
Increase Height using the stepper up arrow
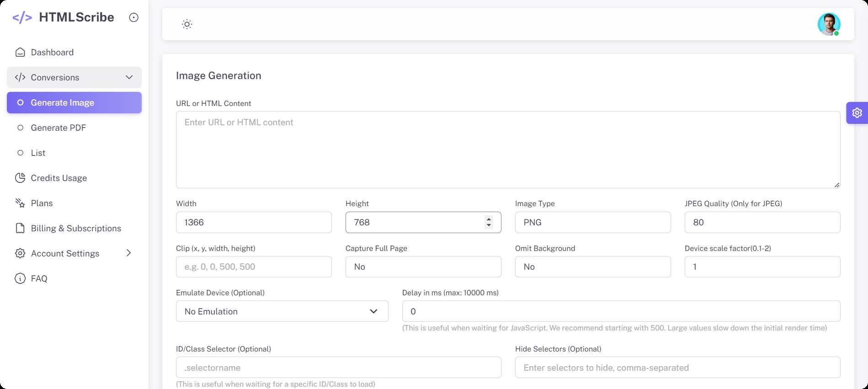pos(489,219)
